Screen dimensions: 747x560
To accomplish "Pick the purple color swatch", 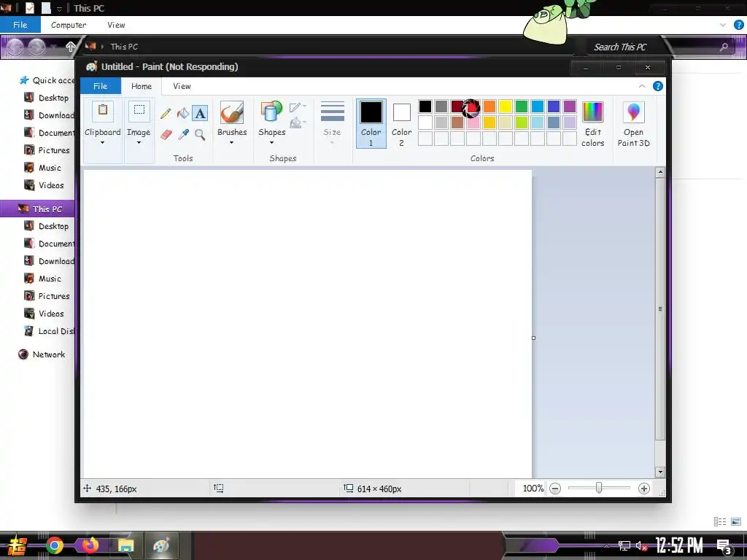I will 569,106.
